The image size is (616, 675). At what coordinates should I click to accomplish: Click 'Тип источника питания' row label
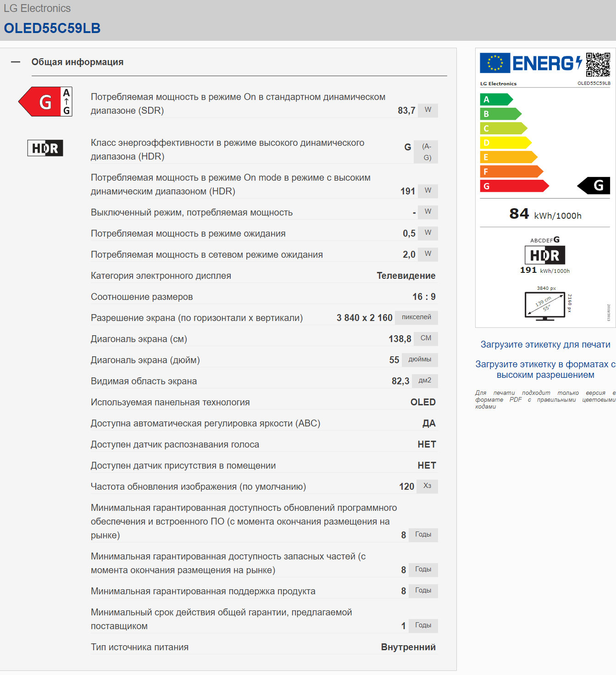[x=140, y=647]
